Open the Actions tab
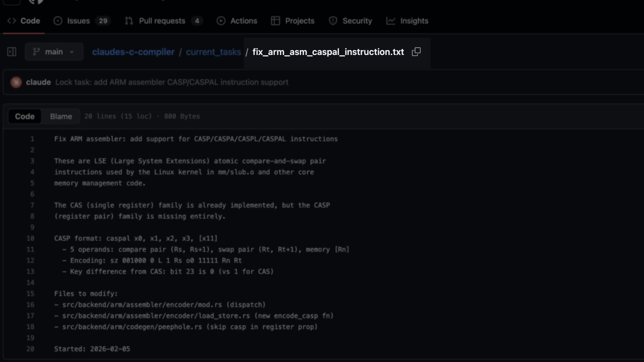This screenshot has height=362, width=644. [x=237, y=21]
